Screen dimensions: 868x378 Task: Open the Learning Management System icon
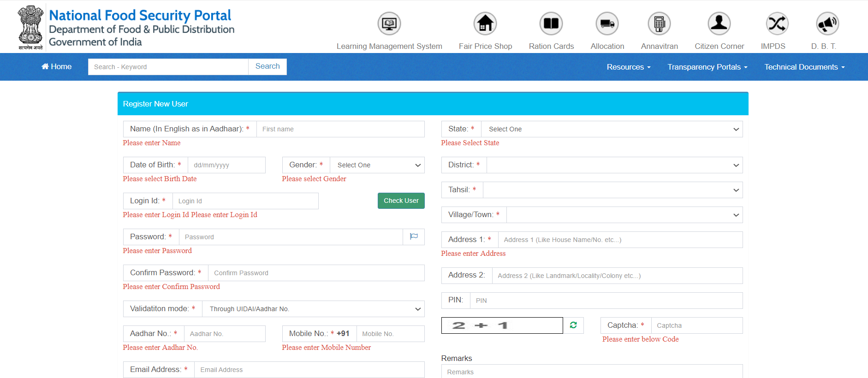[389, 24]
